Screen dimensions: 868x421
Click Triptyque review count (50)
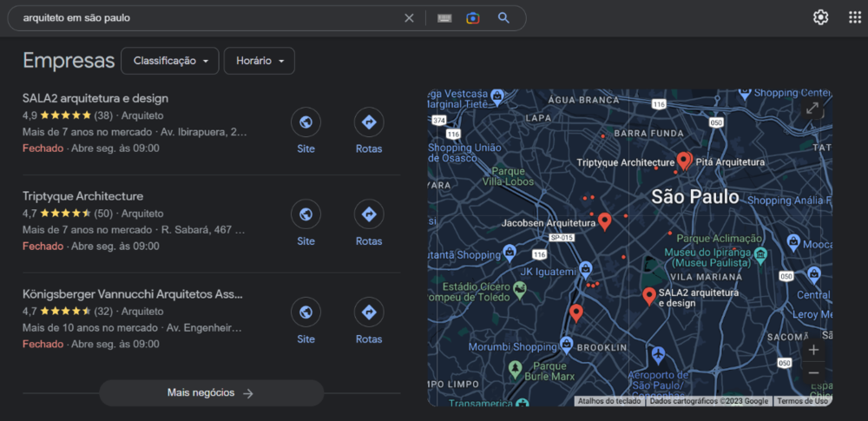pyautogui.click(x=103, y=214)
